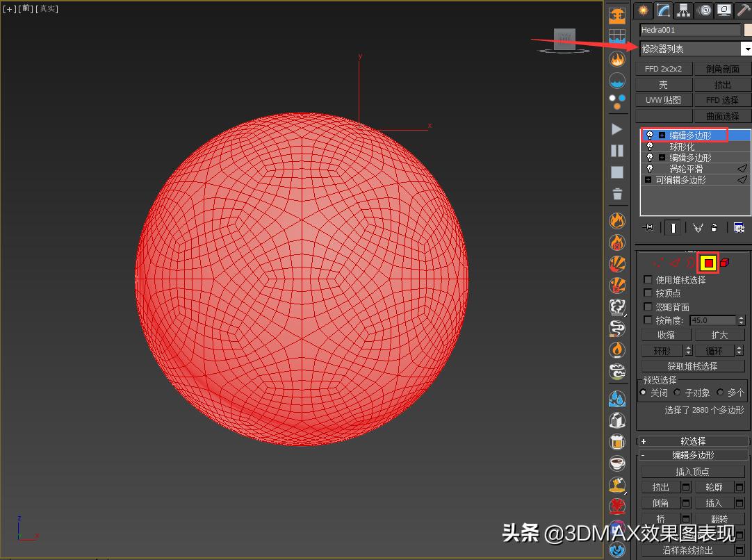Open the 修改器列表 dropdown
The image size is (752, 560).
click(x=747, y=49)
